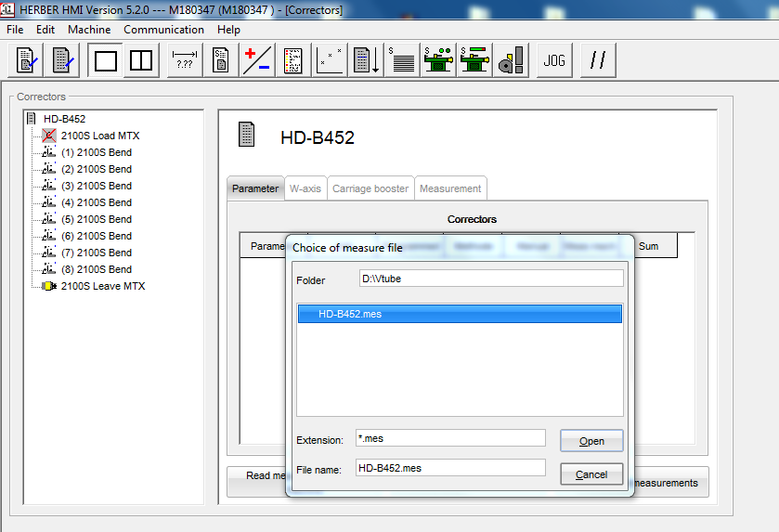Select the single-pane window layout icon

pyautogui.click(x=106, y=60)
